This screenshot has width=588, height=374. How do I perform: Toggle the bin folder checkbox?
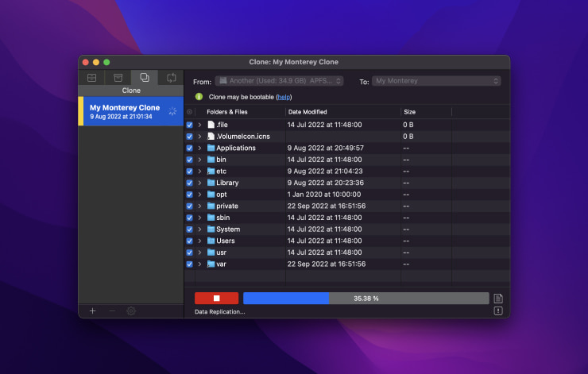189,160
